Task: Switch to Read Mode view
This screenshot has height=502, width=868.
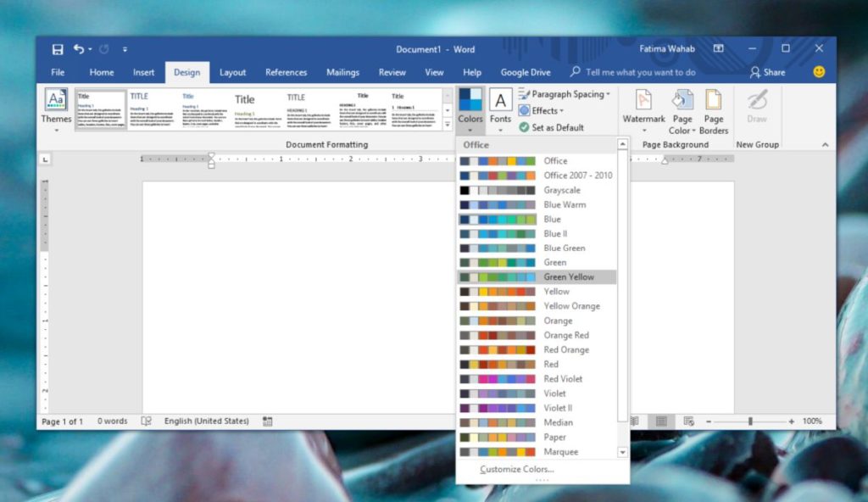Action: (x=634, y=421)
